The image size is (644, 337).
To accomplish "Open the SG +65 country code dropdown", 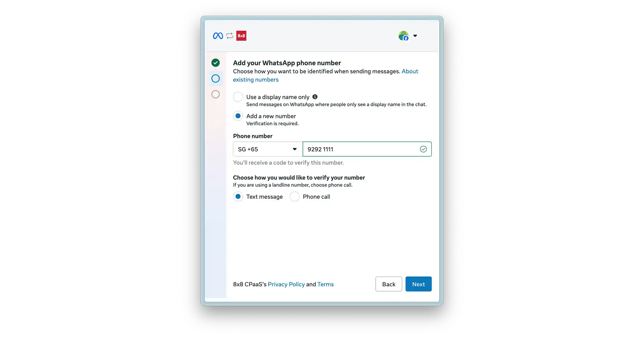I will click(267, 149).
